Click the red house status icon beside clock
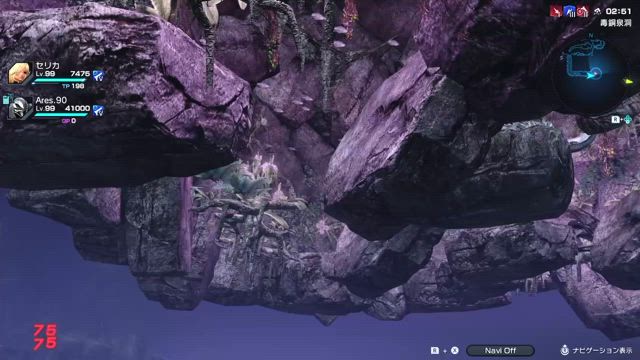The height and width of the screenshot is (360, 640). pyautogui.click(x=583, y=11)
